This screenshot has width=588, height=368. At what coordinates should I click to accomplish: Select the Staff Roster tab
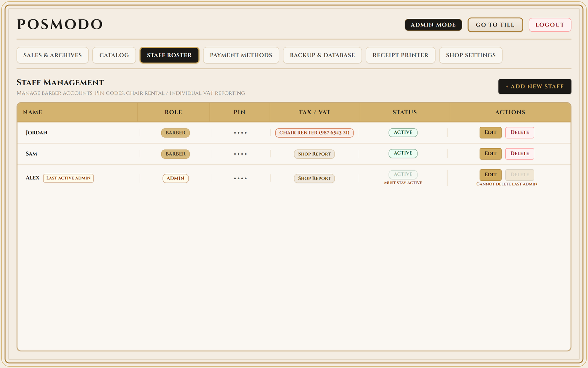169,55
